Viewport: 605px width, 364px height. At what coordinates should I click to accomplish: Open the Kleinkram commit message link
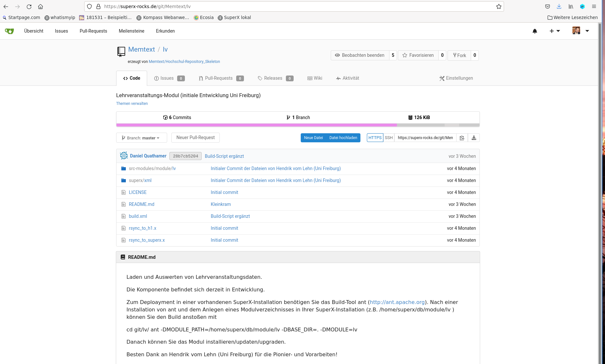point(221,204)
